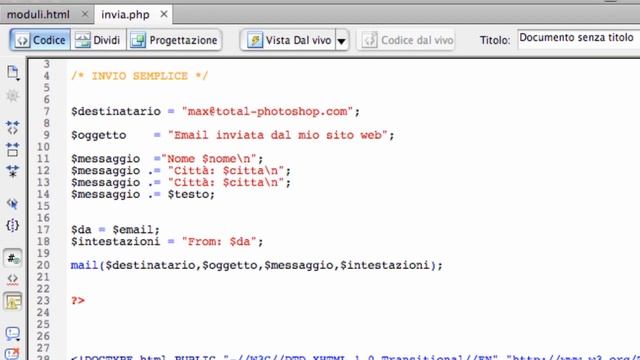Click the $testo variable on line 14
This screenshot has width=640, height=360.
coord(188,194)
